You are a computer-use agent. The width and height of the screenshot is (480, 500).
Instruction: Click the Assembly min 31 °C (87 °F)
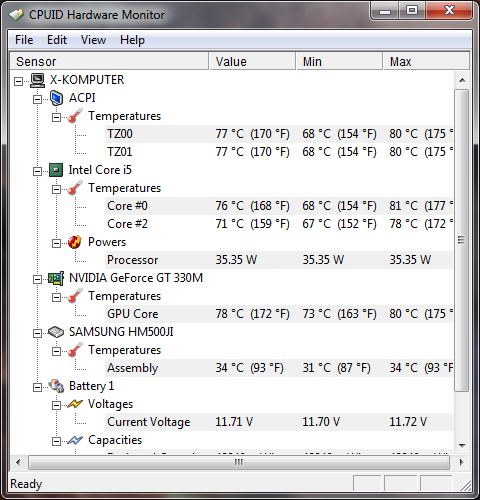coord(336,368)
